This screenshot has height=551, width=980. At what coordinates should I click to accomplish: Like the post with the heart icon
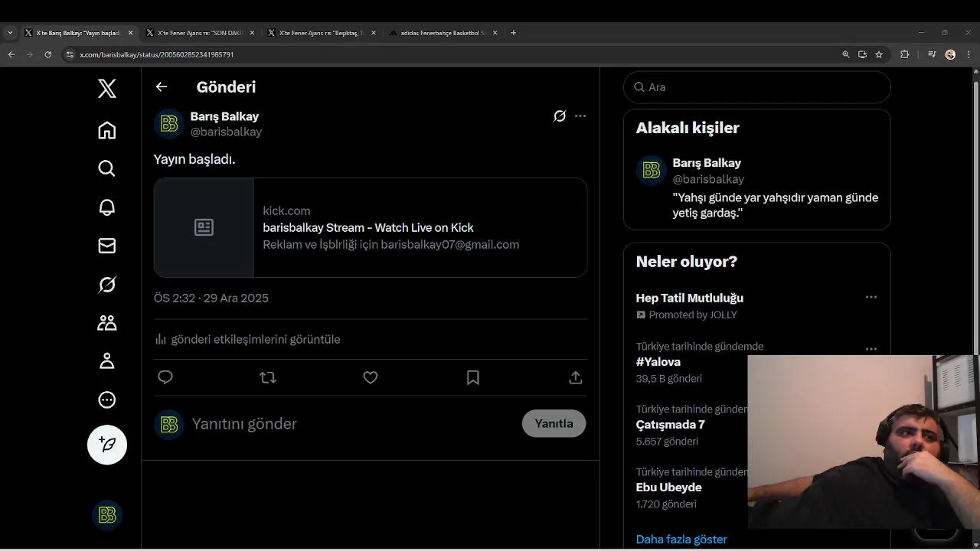(x=371, y=377)
